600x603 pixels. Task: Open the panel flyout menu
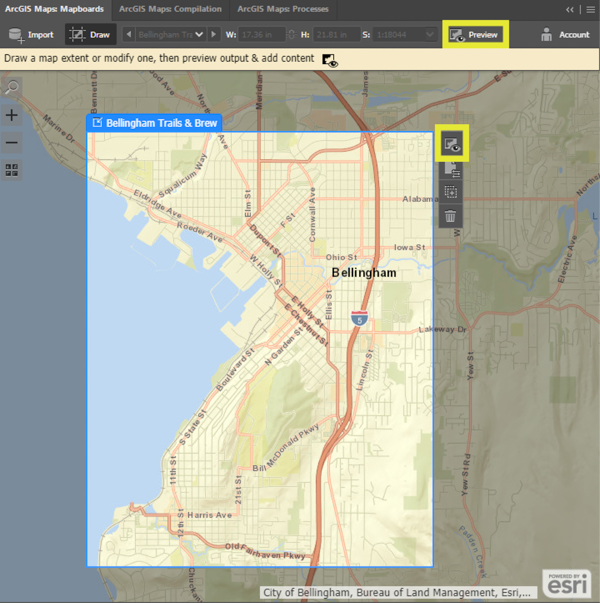pos(588,8)
